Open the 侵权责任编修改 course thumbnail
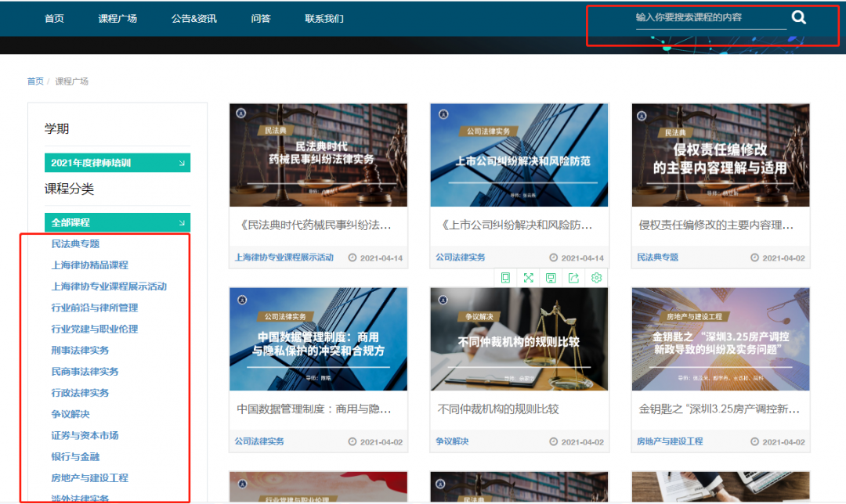 tap(721, 155)
